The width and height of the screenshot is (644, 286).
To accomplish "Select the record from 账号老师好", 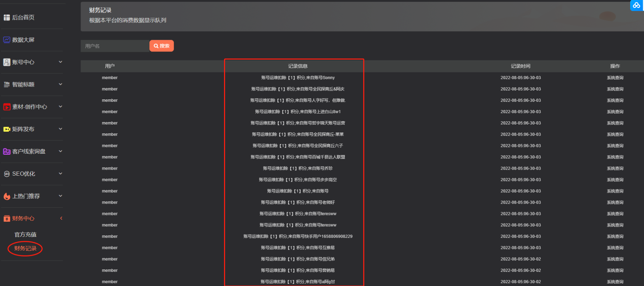I will coord(298,203).
